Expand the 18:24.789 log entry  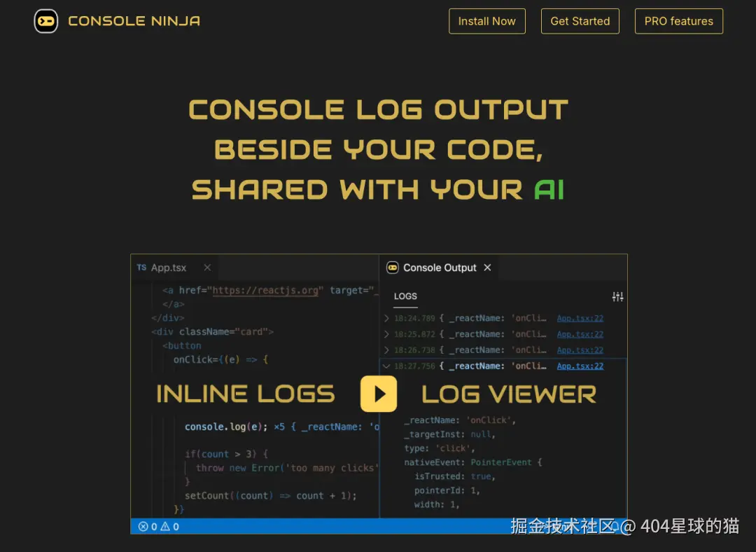point(386,319)
